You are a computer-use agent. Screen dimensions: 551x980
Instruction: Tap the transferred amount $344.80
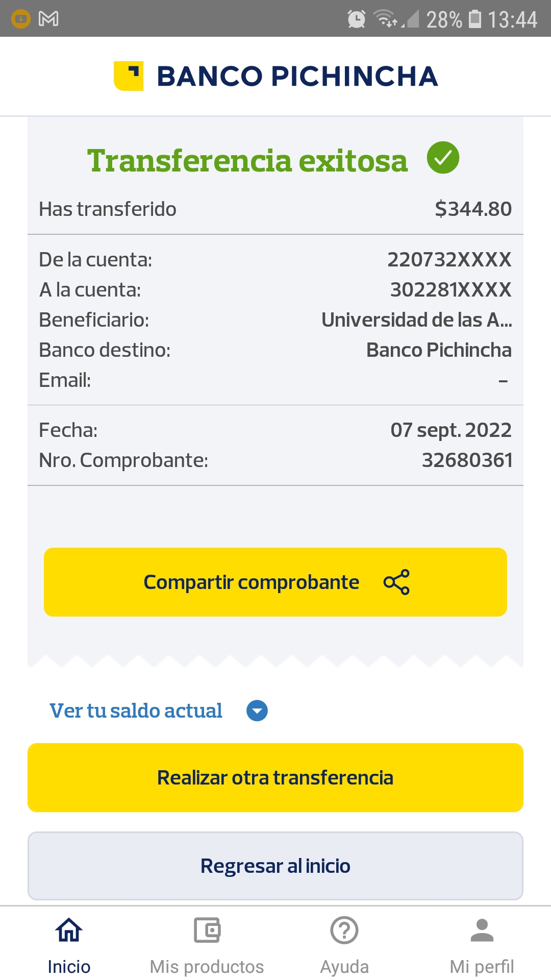coord(473,209)
